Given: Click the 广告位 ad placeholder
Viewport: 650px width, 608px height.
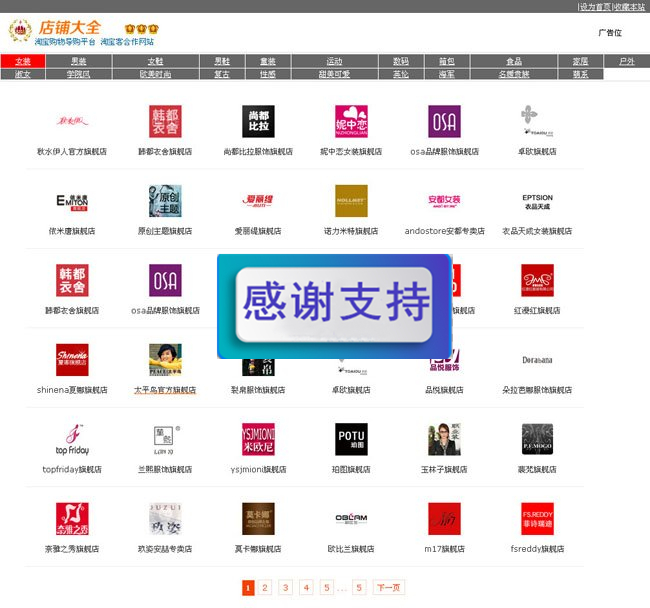Looking at the screenshot, I should click(x=610, y=33).
